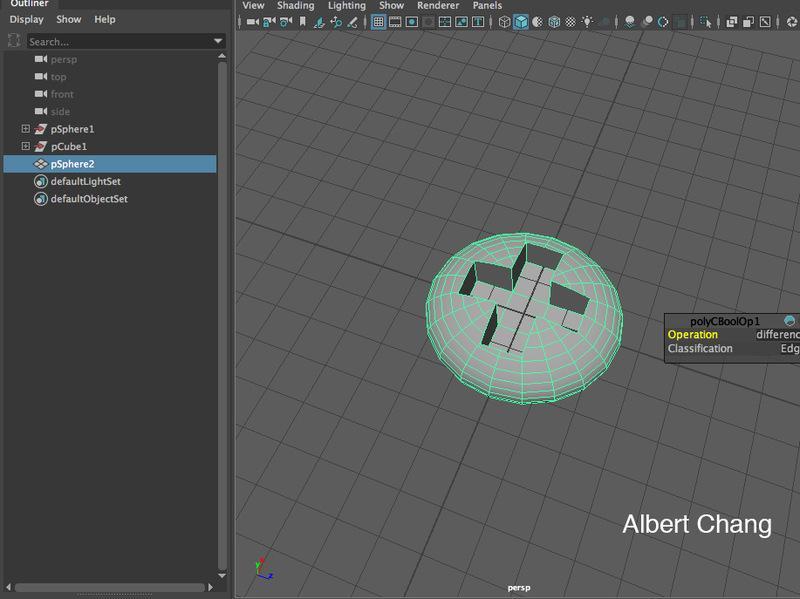Expand the pCube1 node

coord(26,147)
